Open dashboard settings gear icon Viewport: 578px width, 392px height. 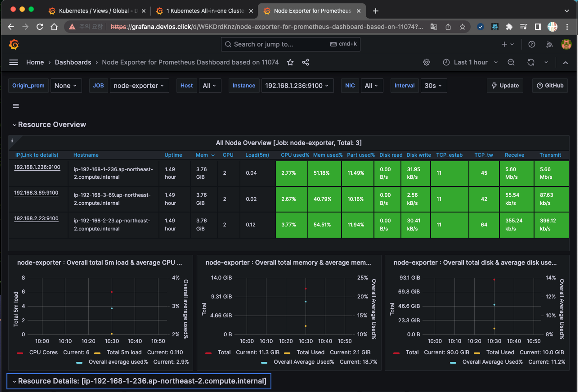tap(426, 62)
